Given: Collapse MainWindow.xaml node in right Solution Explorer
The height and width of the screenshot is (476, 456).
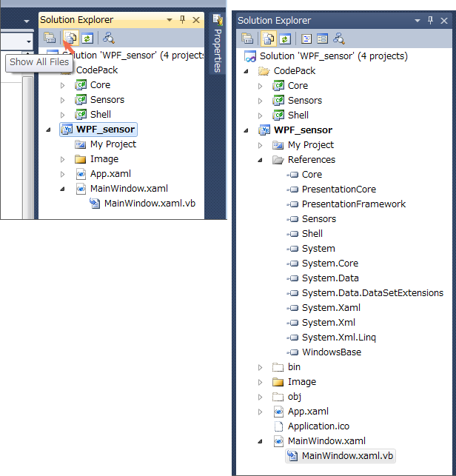Looking at the screenshot, I should coord(260,442).
